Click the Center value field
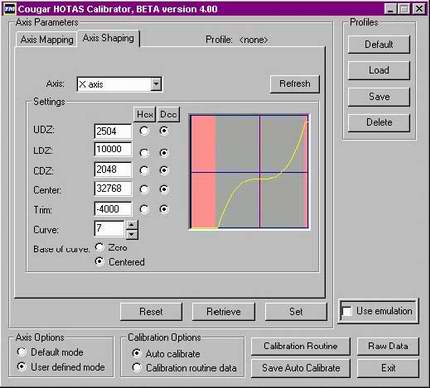This screenshot has height=388, width=430. point(113,189)
